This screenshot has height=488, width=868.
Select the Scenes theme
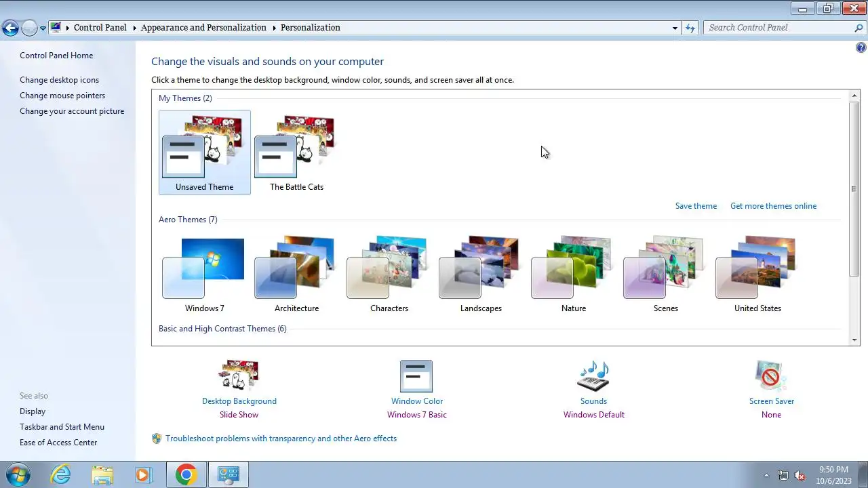tap(665, 274)
